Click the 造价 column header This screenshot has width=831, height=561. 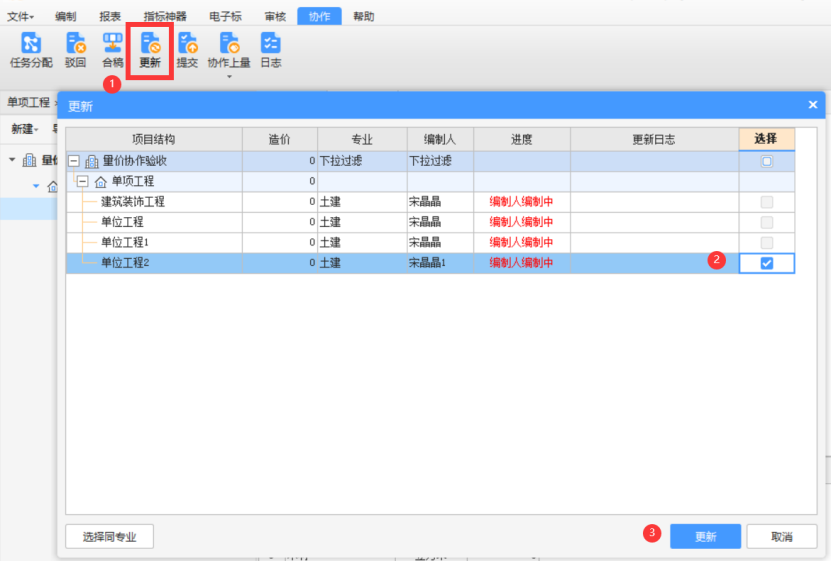[280, 139]
